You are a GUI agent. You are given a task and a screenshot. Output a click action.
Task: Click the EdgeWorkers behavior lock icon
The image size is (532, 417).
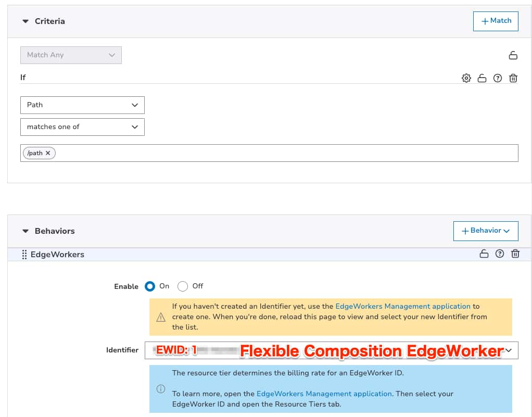click(x=484, y=254)
